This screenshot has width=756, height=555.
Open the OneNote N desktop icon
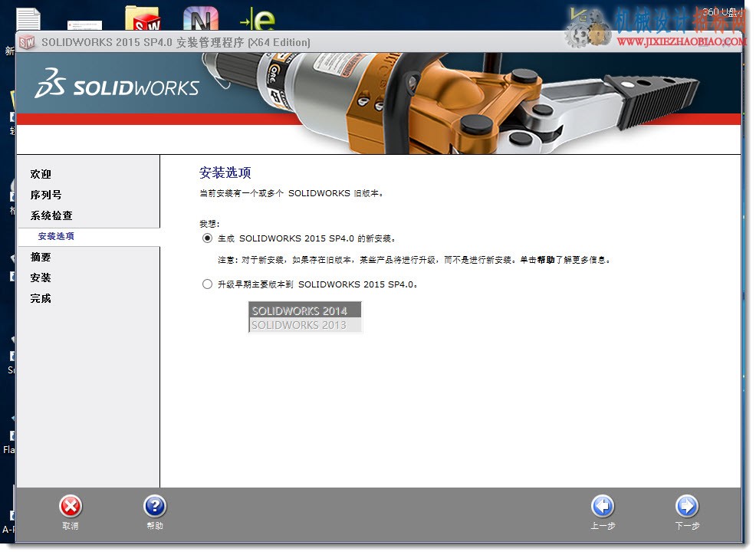click(201, 18)
